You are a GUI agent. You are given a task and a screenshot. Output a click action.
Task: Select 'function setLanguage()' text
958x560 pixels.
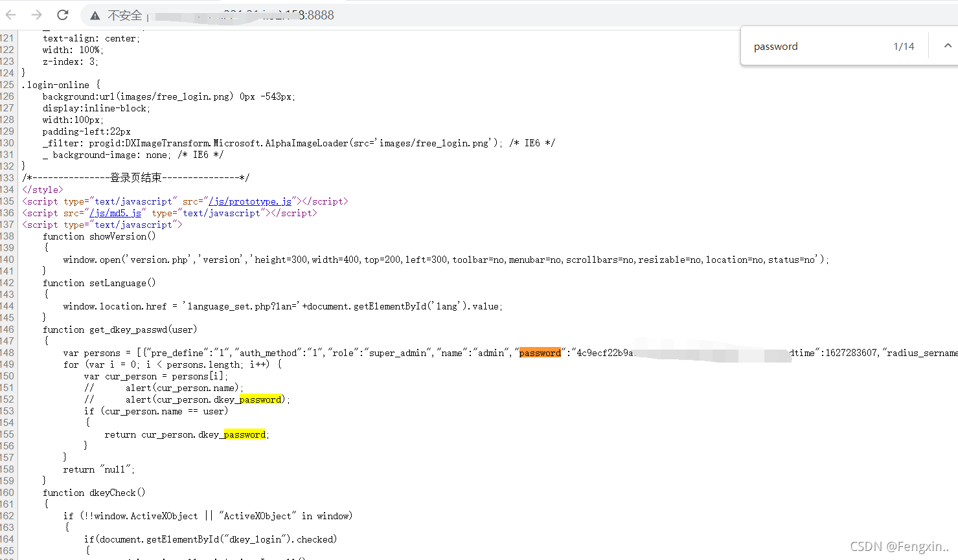coord(99,283)
